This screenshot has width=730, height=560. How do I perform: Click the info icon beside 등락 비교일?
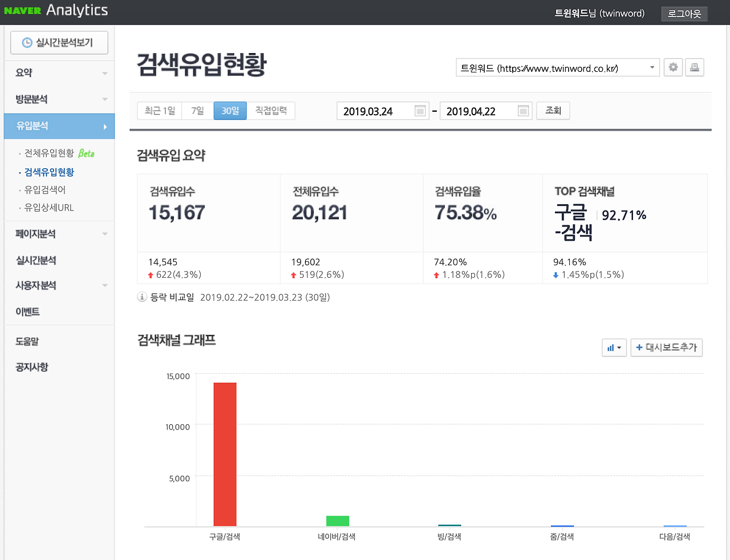142,297
